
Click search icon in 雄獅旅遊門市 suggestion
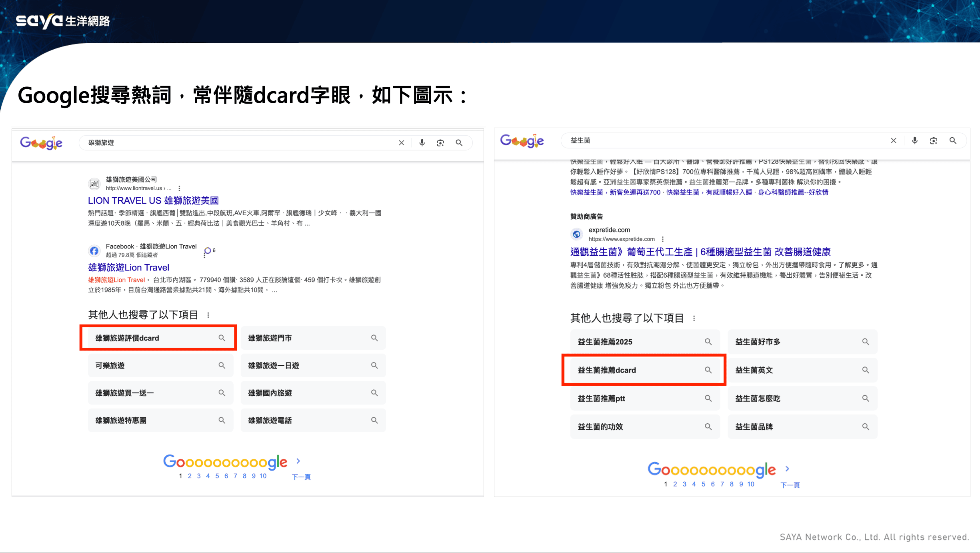374,338
